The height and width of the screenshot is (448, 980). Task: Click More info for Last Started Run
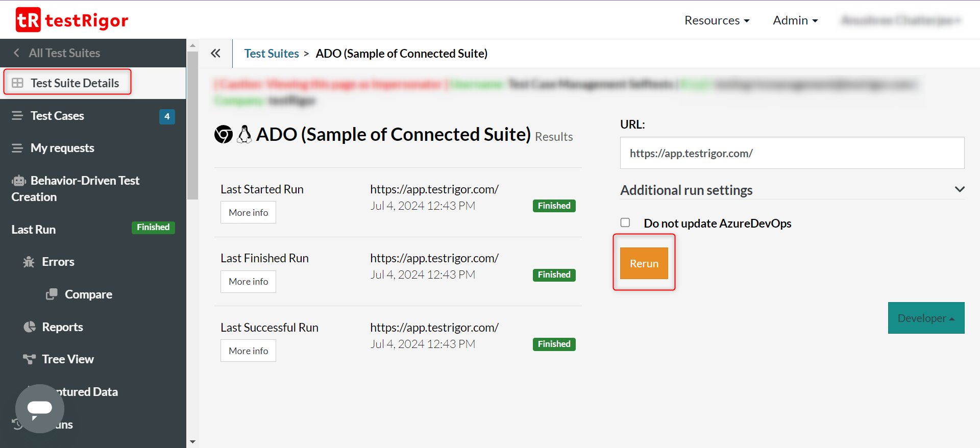(x=248, y=212)
